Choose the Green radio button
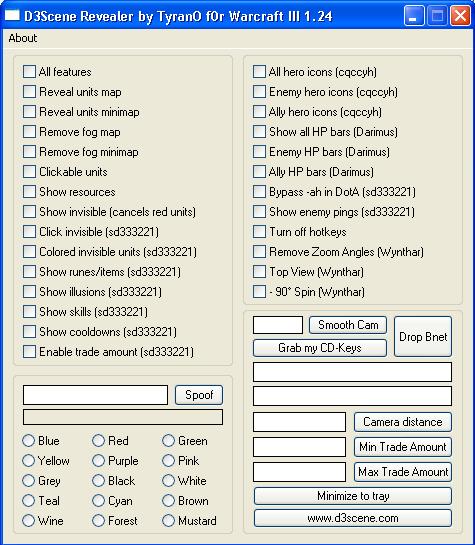Viewport: 475px width, 545px height. (169, 440)
